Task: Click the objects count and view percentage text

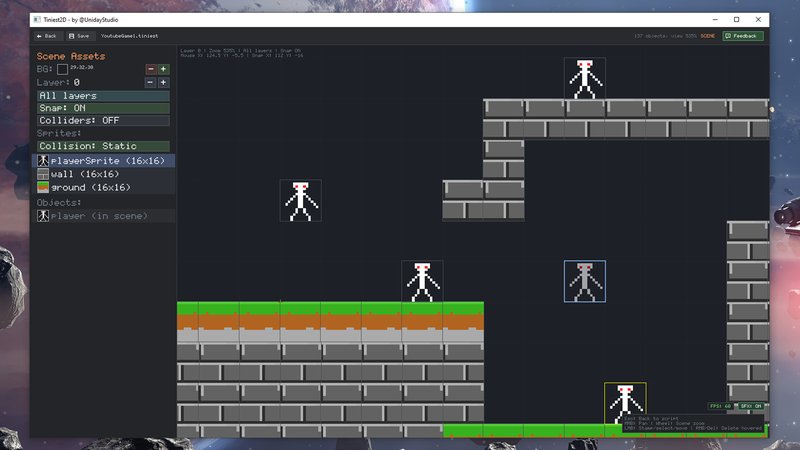Action: point(665,36)
